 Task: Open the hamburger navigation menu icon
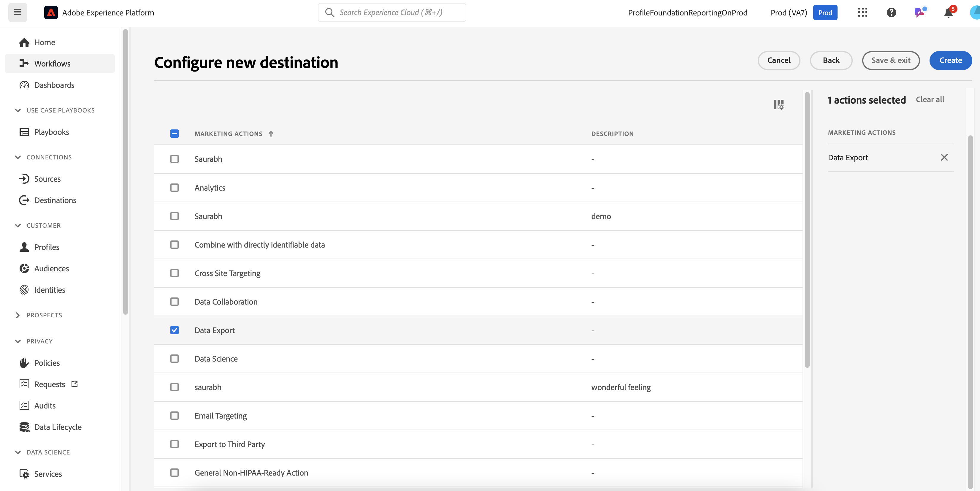18,12
